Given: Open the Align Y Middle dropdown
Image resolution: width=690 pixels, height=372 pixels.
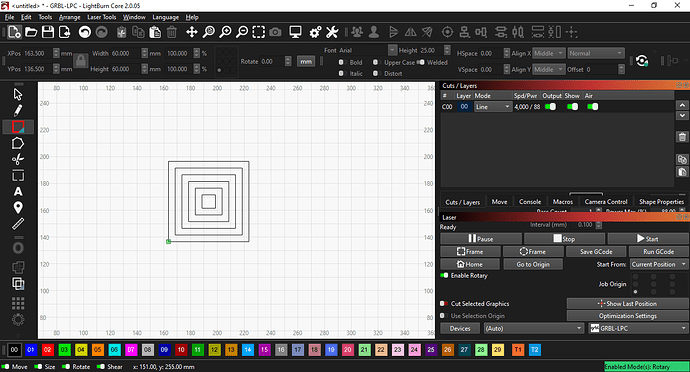Looking at the screenshot, I should point(548,69).
